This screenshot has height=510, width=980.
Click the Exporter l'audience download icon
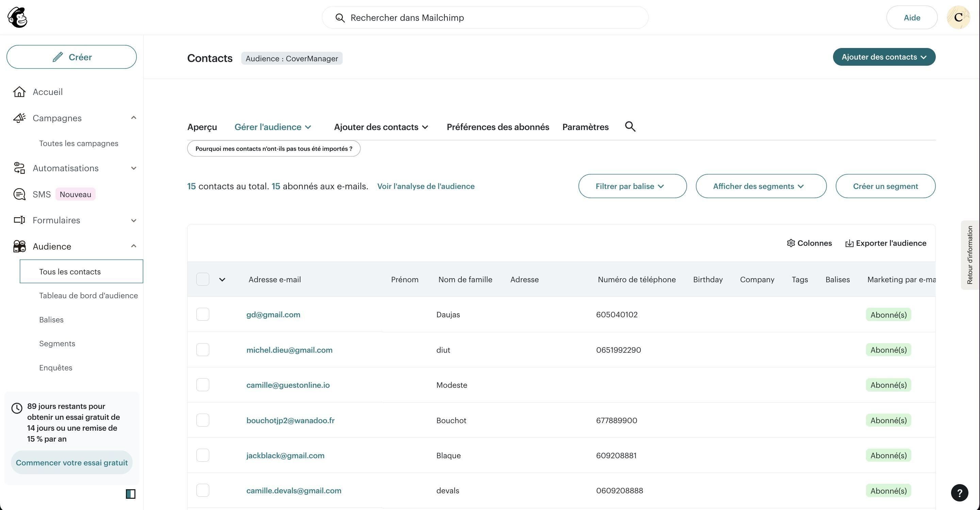tap(849, 243)
